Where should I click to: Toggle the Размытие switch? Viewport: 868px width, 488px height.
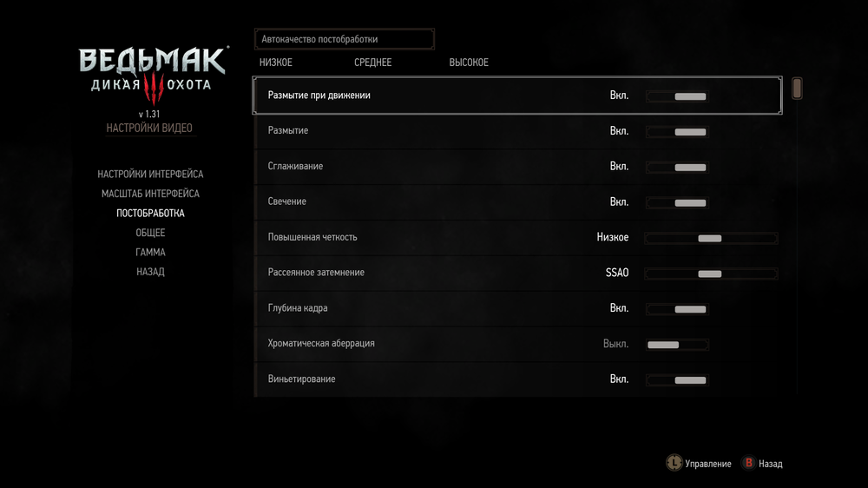click(677, 132)
